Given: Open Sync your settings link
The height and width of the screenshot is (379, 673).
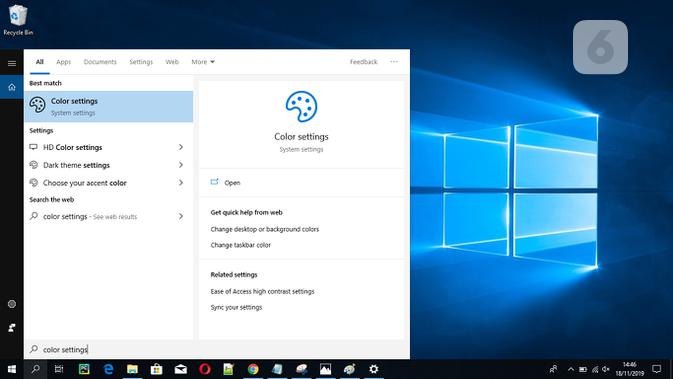Looking at the screenshot, I should coord(236,307).
